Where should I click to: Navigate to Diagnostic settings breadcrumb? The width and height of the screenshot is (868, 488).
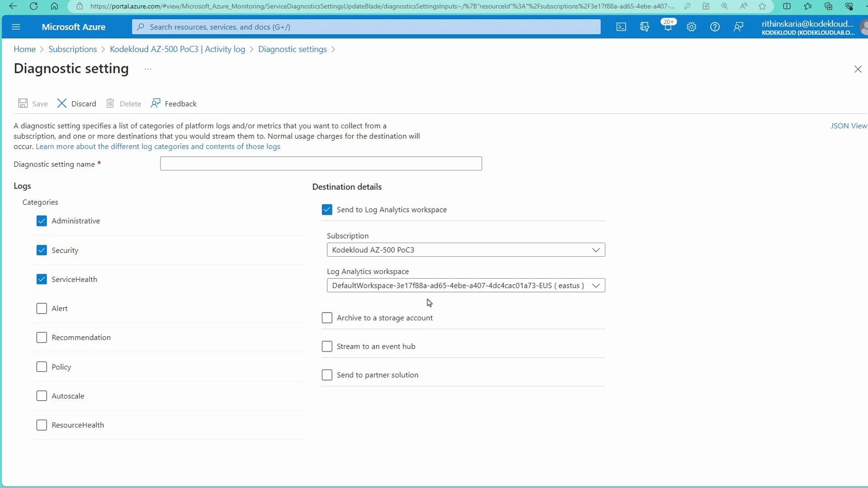[292, 49]
